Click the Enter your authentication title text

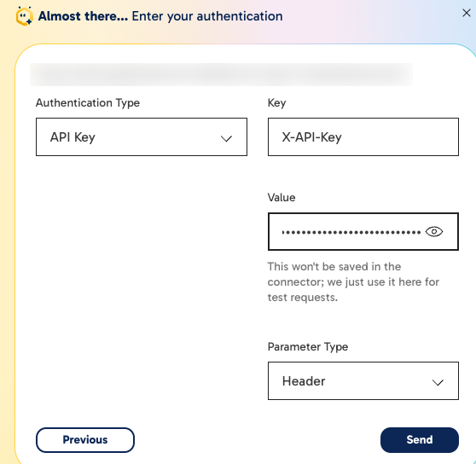point(207,16)
